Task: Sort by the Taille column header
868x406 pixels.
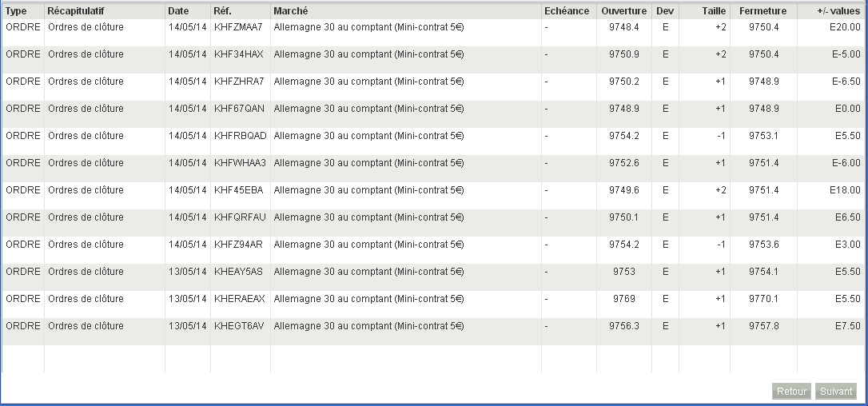Action: coord(714,11)
